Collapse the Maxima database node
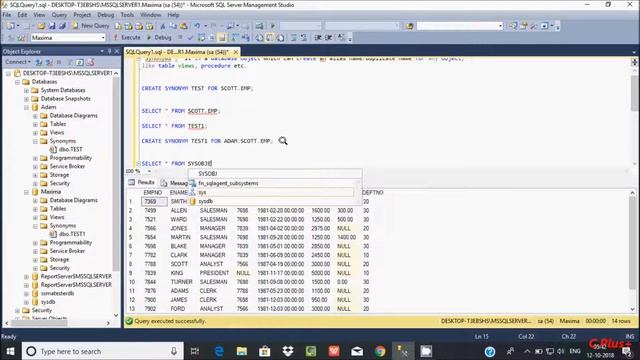This screenshot has width=640, height=360. click(x=26, y=192)
